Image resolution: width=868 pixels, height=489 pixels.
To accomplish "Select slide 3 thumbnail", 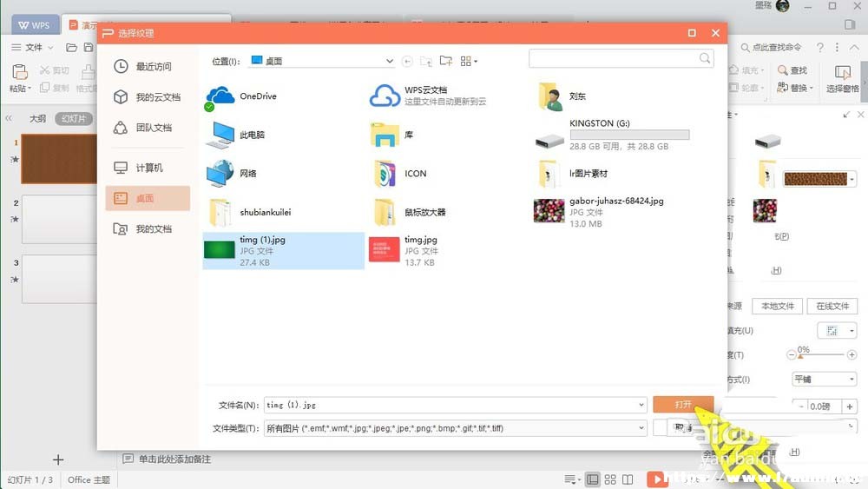I will tap(59, 279).
